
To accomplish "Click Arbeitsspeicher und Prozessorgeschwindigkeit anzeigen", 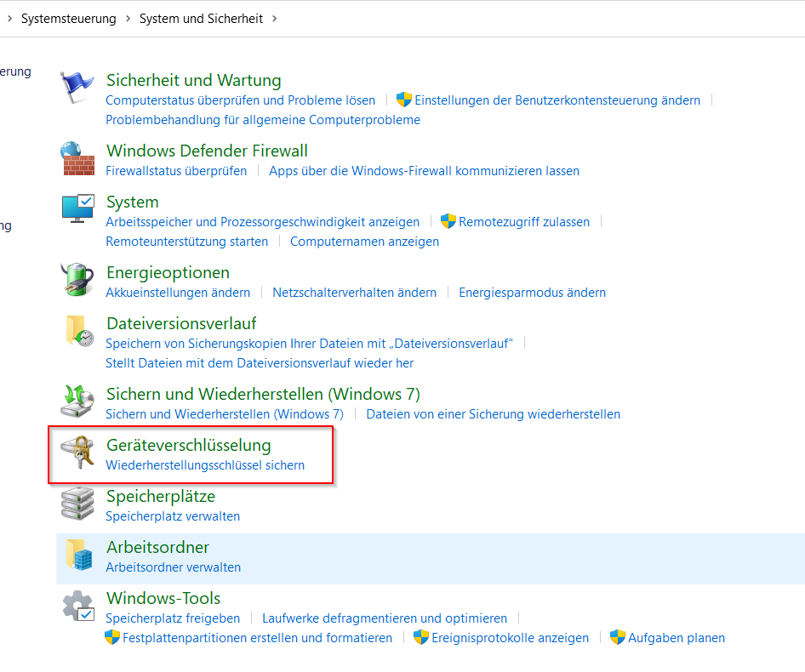I will [x=262, y=222].
